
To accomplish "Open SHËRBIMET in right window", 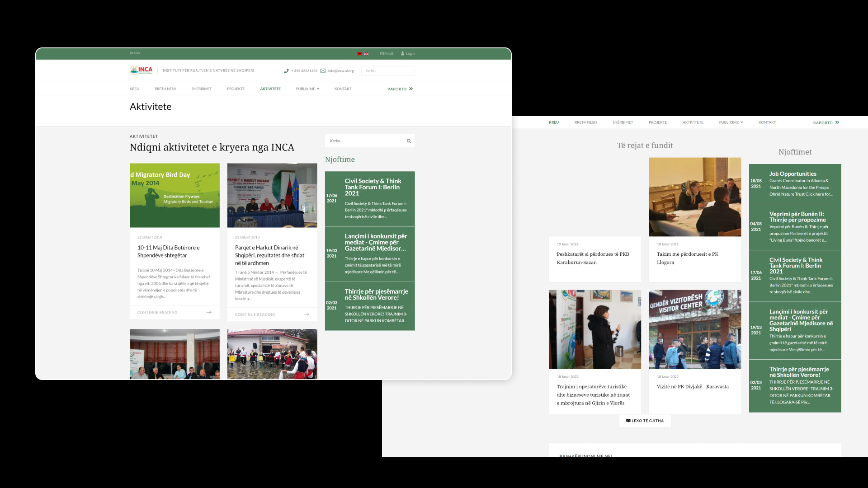I will [x=623, y=122].
